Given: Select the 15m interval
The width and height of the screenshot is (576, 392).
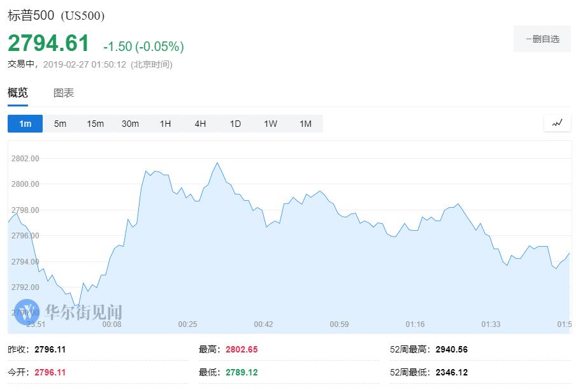Looking at the screenshot, I should click(95, 124).
